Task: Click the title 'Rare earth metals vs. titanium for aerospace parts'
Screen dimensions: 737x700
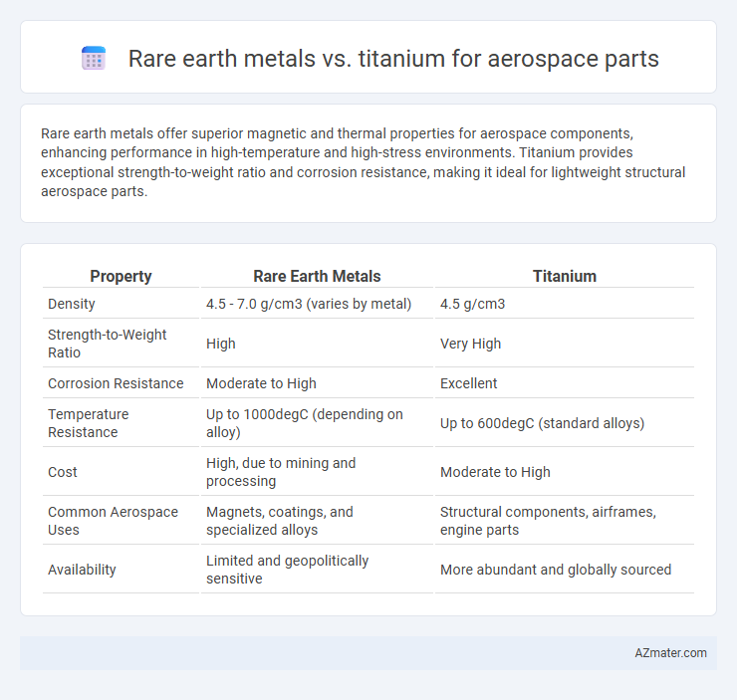Action: 393,59
